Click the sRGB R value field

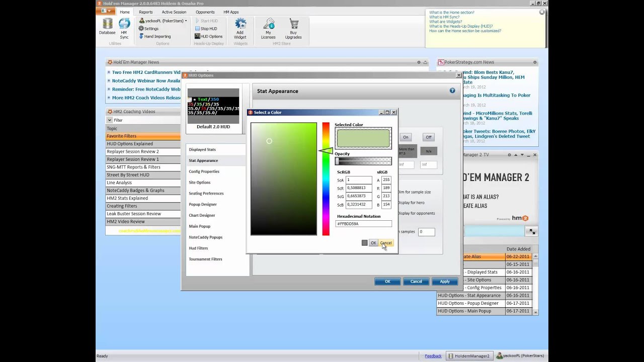pyautogui.click(x=386, y=188)
